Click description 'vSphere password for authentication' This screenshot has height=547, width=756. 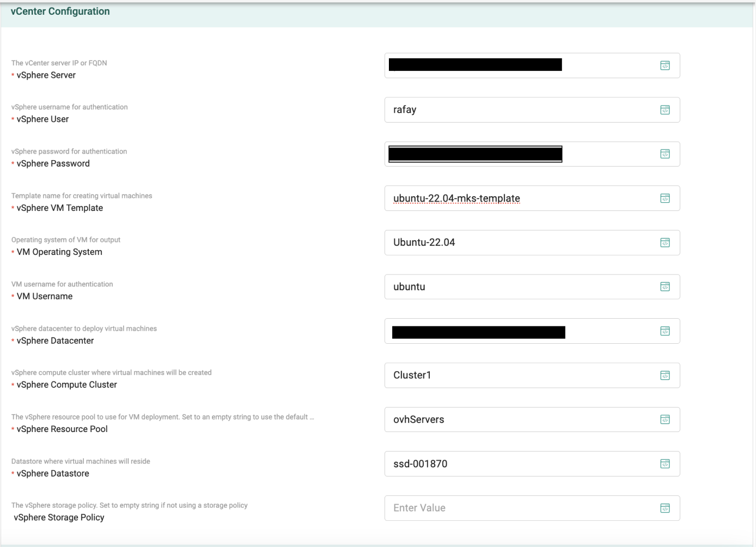click(x=69, y=151)
